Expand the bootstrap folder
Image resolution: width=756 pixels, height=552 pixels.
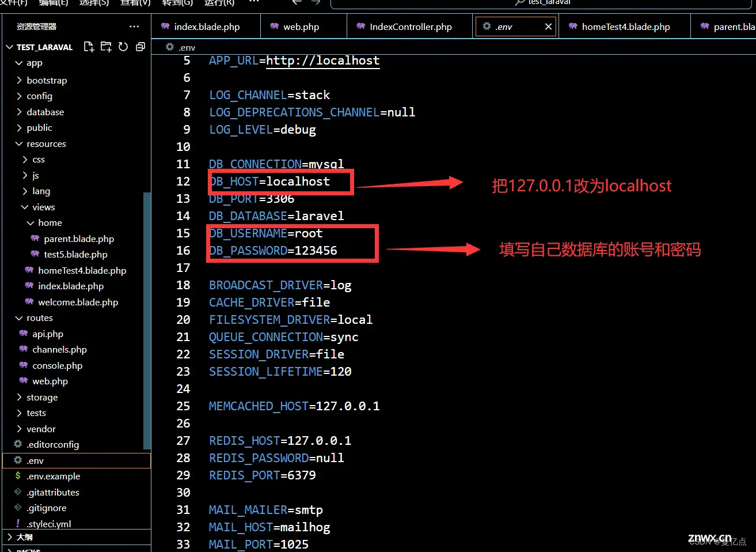tap(19, 80)
